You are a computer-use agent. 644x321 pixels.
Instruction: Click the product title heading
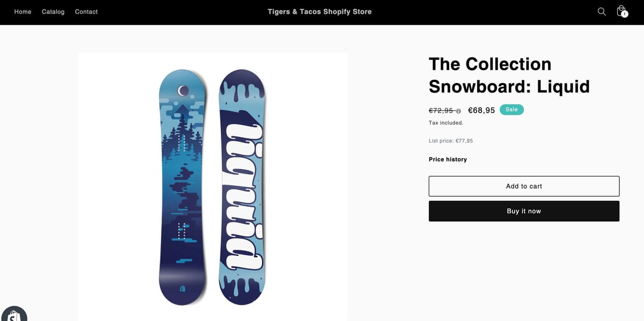click(x=509, y=75)
